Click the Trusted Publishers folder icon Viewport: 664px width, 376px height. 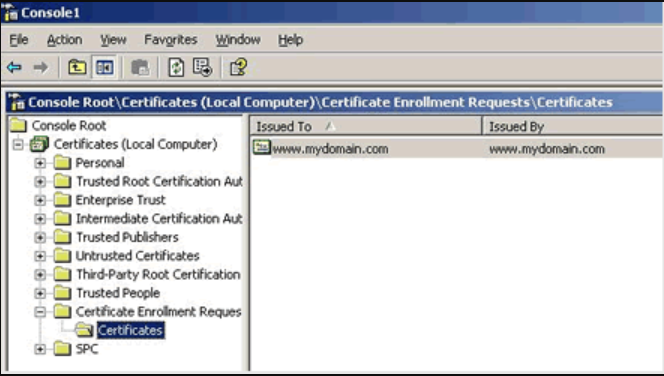(x=62, y=237)
